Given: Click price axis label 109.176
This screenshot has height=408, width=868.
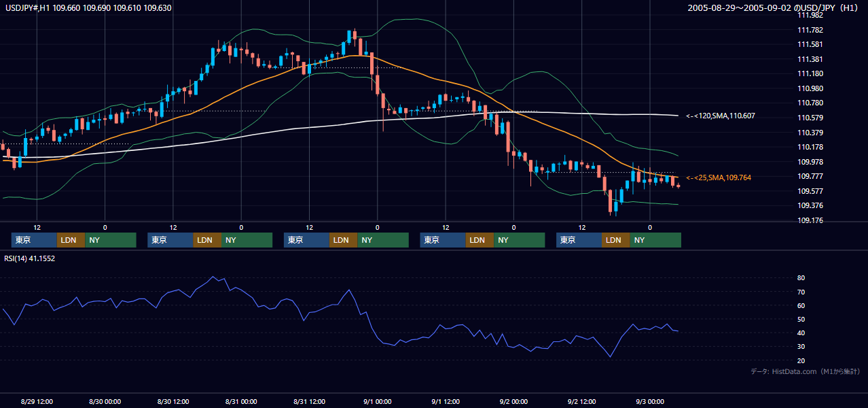Looking at the screenshot, I should tap(810, 220).
